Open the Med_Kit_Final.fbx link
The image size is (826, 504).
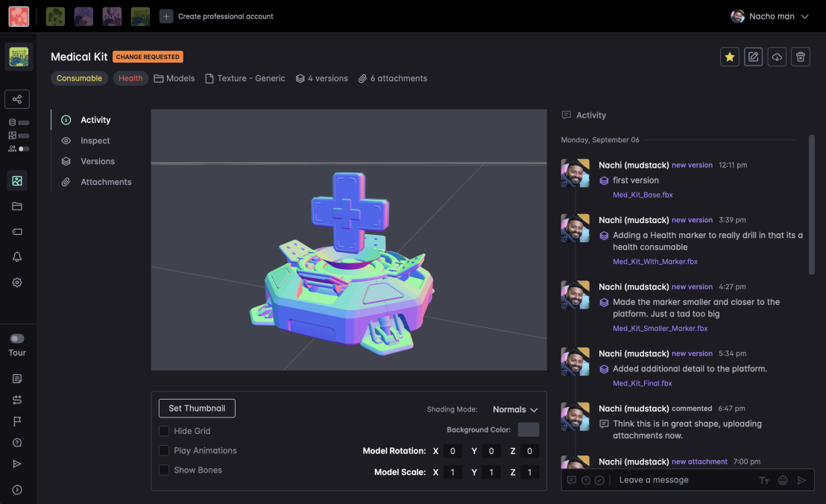click(x=642, y=383)
